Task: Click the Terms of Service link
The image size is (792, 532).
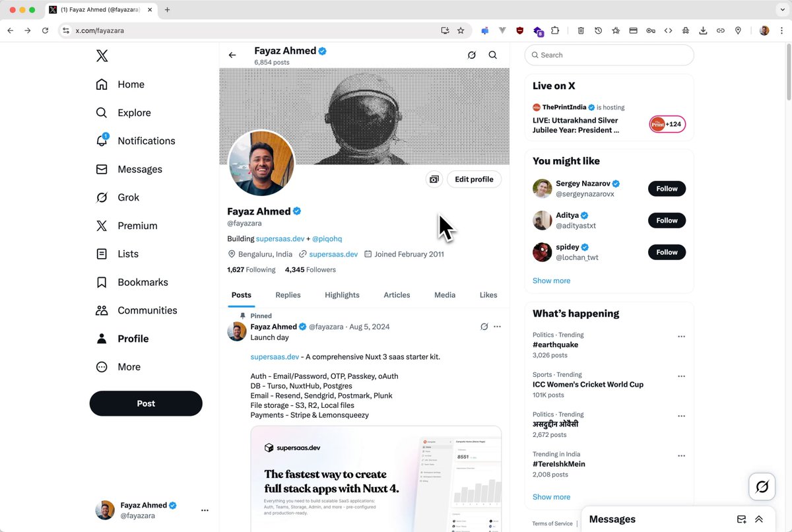Action: coord(552,523)
